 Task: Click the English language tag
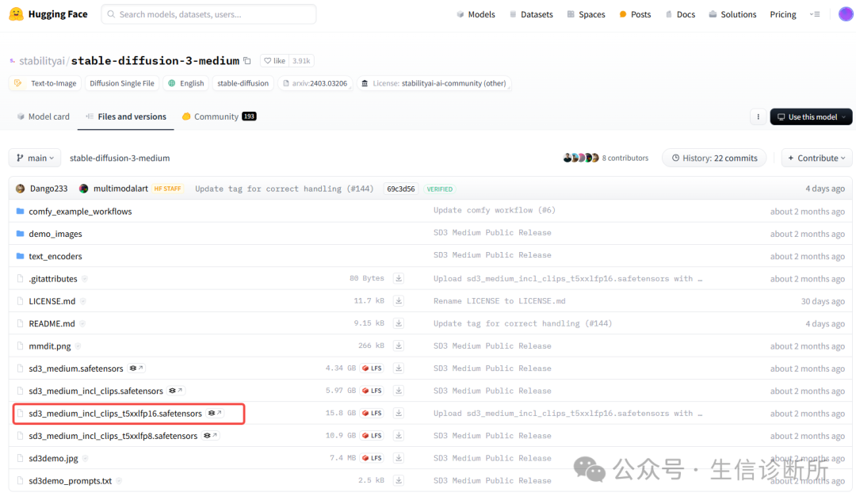click(x=186, y=83)
